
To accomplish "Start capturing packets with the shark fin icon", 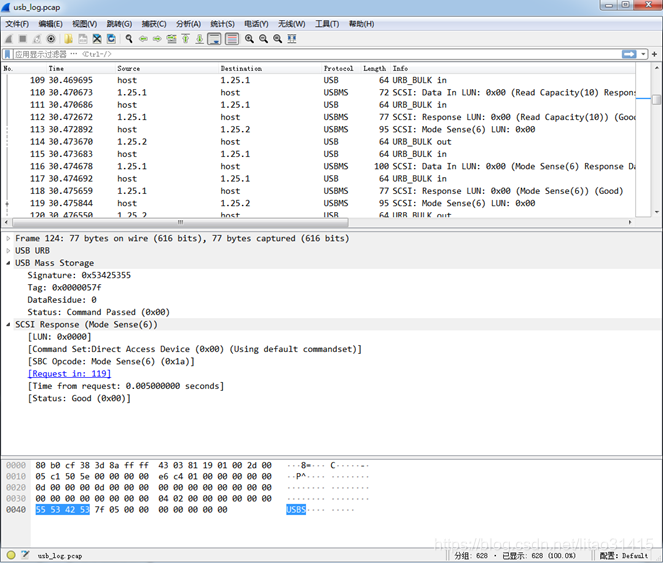I will (8, 39).
